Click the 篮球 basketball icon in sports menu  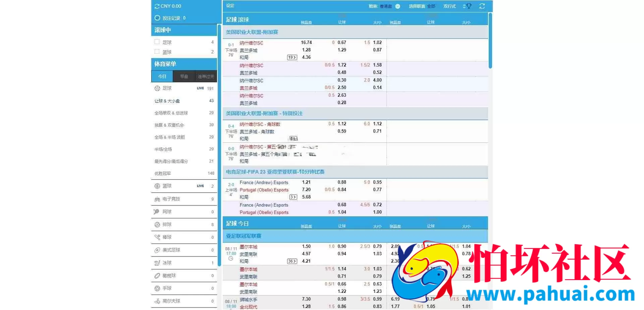coord(157,186)
